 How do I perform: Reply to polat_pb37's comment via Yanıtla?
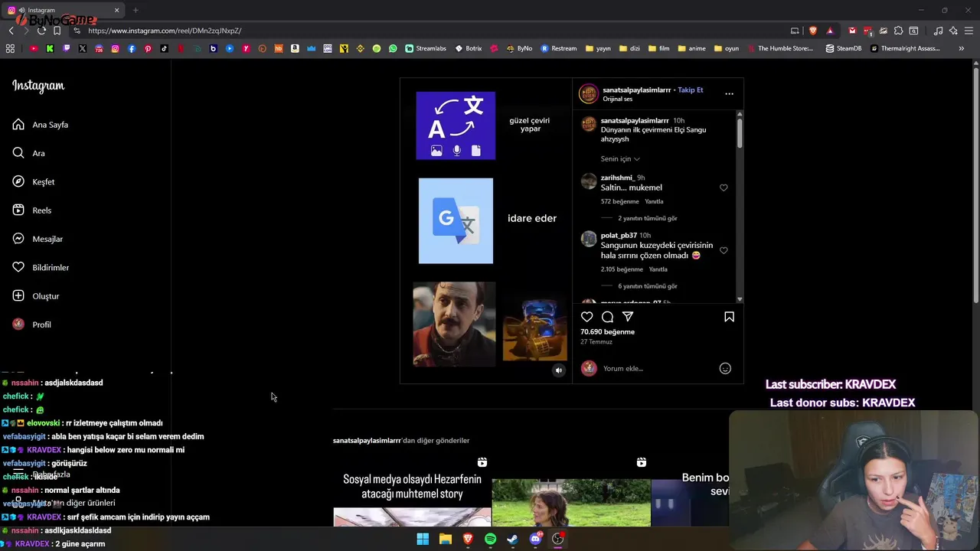(x=658, y=269)
